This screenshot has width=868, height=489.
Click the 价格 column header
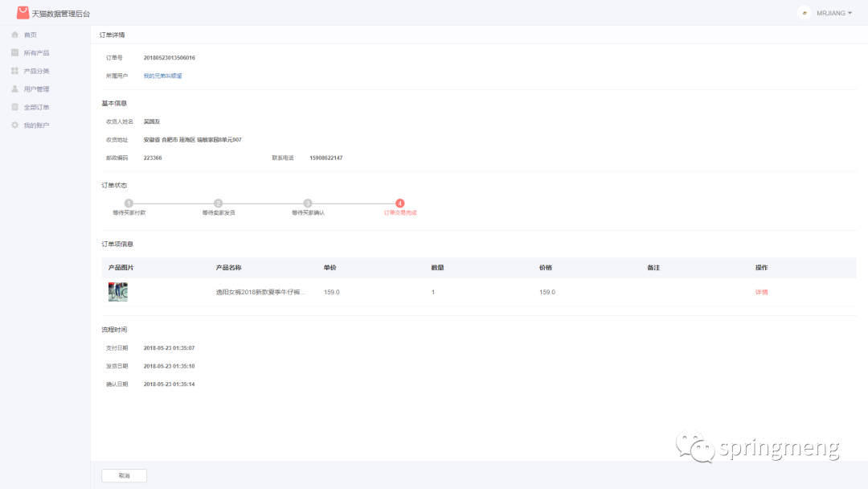pos(546,268)
